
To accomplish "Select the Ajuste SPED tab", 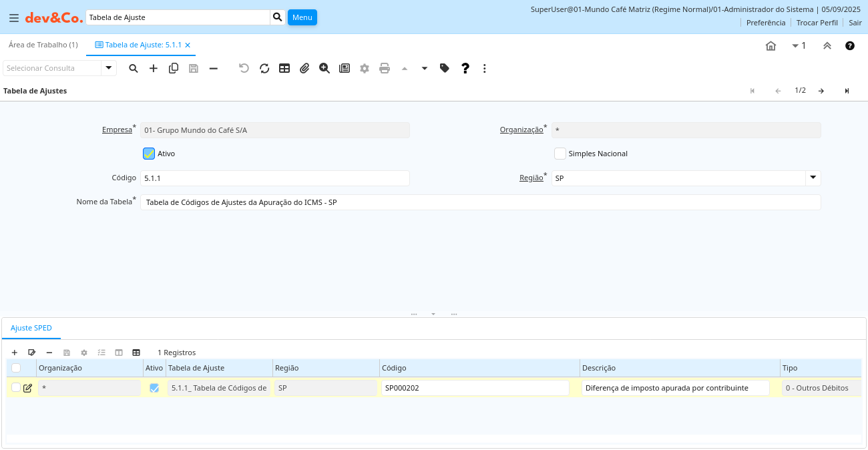I will coord(31,328).
